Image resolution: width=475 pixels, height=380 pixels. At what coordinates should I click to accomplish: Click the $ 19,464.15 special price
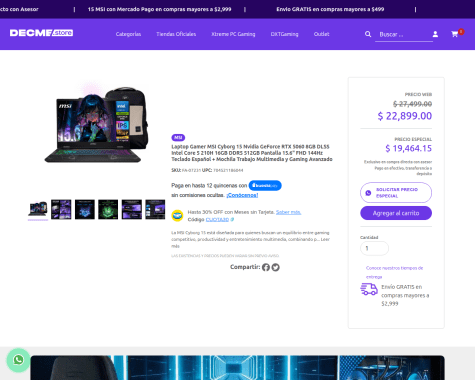click(x=408, y=148)
